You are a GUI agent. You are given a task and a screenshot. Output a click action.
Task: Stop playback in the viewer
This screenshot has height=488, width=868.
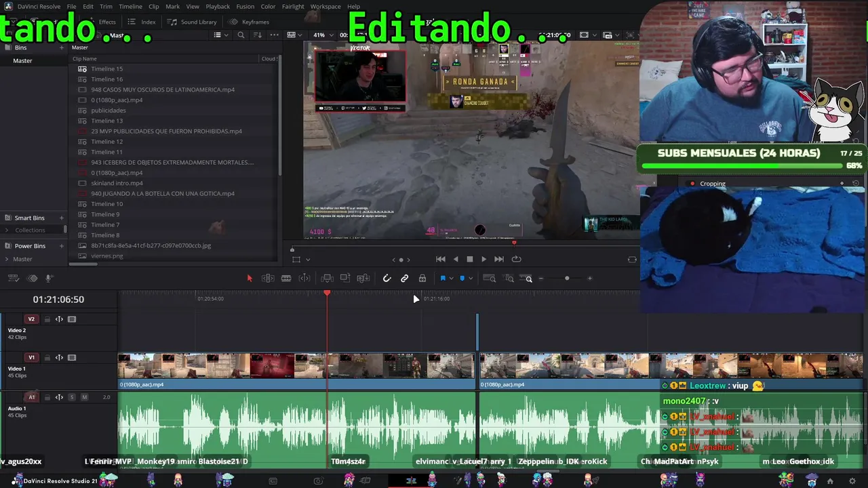coord(469,259)
